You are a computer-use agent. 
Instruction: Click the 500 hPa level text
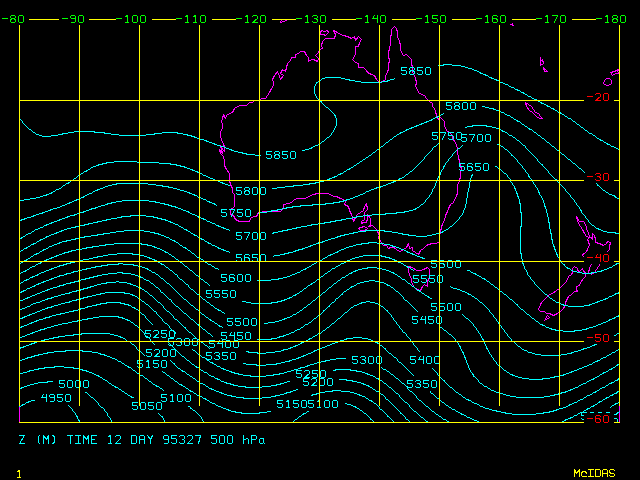pos(238,439)
